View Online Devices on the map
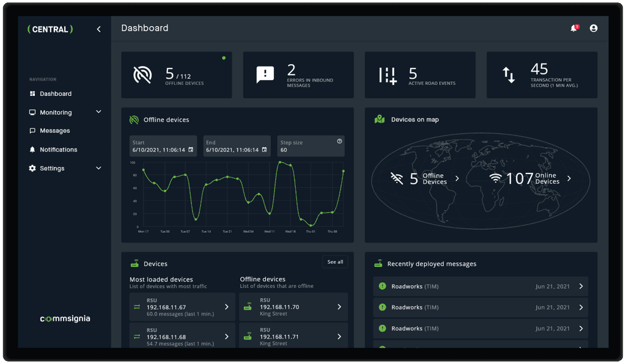Screen dimensions: 626x364 click(x=531, y=178)
